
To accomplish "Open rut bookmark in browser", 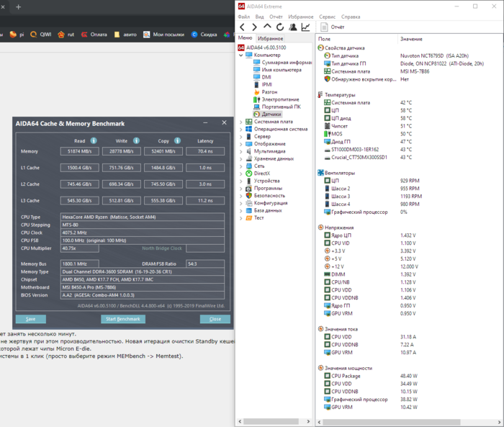I will pyautogui.click(x=66, y=35).
